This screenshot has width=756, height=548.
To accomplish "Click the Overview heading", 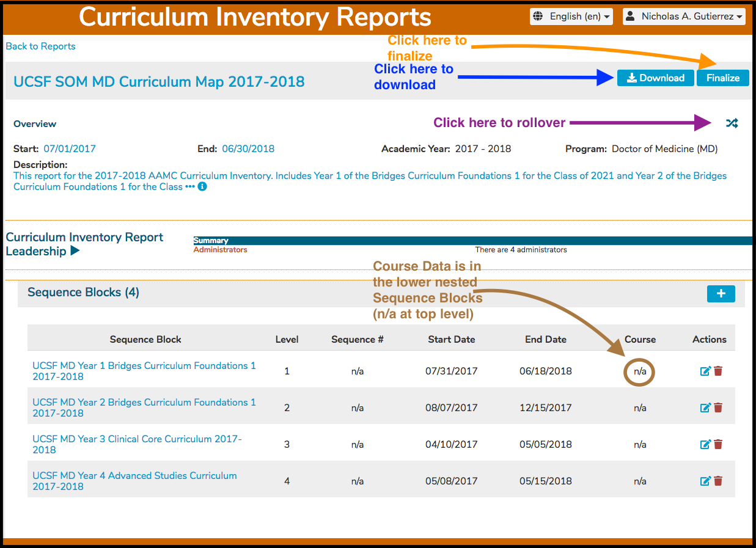I will [35, 124].
